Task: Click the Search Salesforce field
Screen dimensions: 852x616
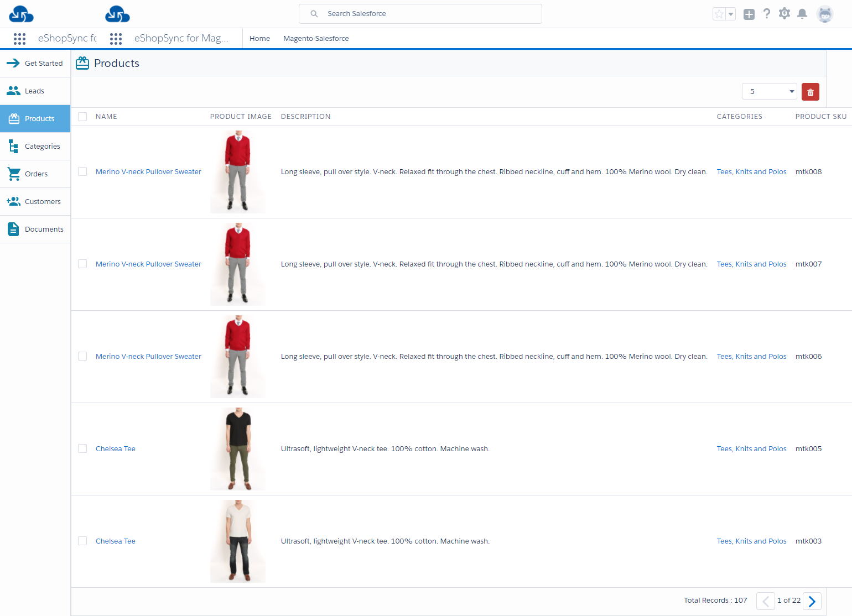Action: click(x=420, y=14)
